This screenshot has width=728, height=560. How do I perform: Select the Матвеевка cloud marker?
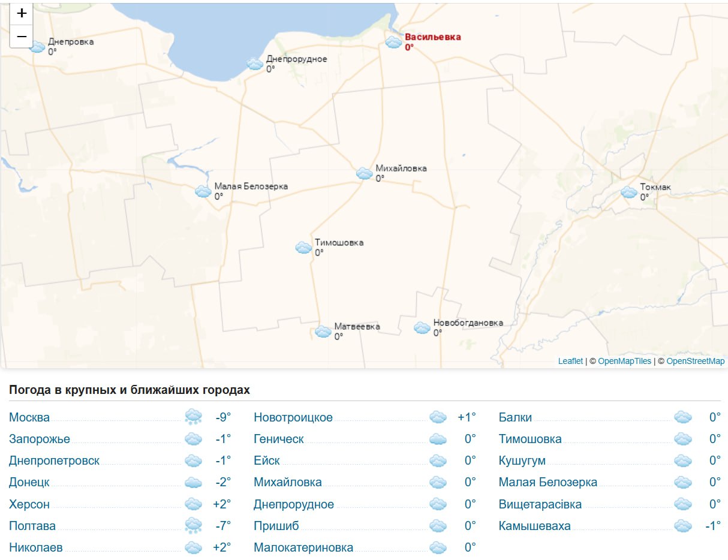(x=323, y=332)
